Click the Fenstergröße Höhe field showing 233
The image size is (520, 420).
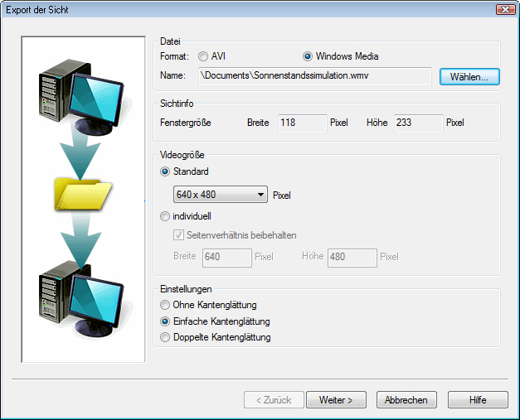[418, 123]
